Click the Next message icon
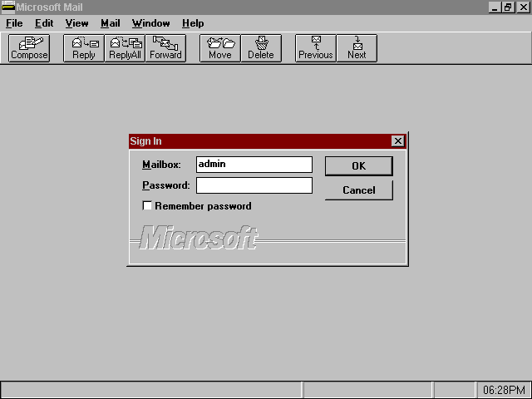Image resolution: width=532 pixels, height=399 pixels. click(x=357, y=47)
